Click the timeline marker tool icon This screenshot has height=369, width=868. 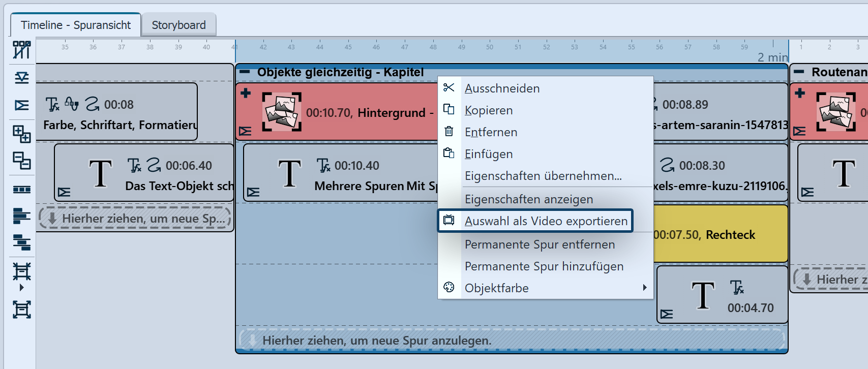(x=22, y=50)
